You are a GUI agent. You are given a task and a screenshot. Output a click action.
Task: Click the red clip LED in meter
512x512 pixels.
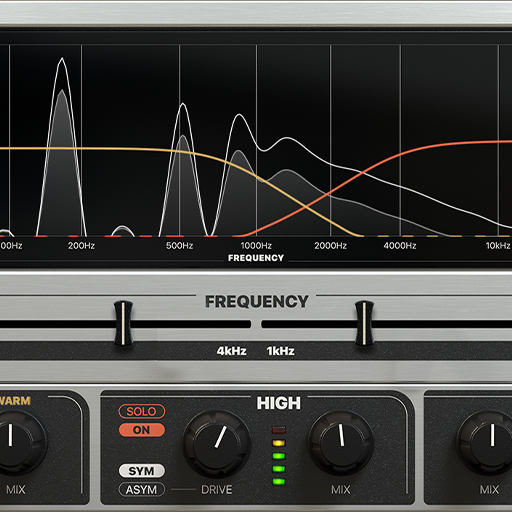tap(279, 430)
